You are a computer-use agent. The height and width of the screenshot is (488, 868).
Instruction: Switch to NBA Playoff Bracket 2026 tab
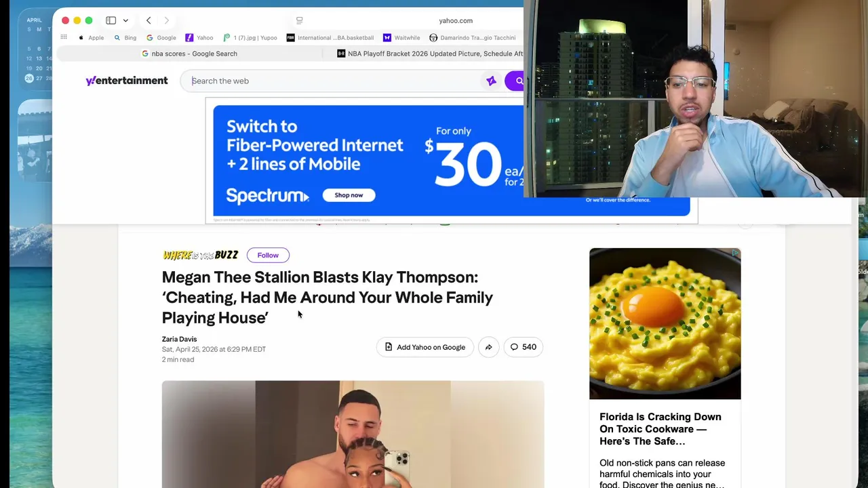click(x=430, y=54)
